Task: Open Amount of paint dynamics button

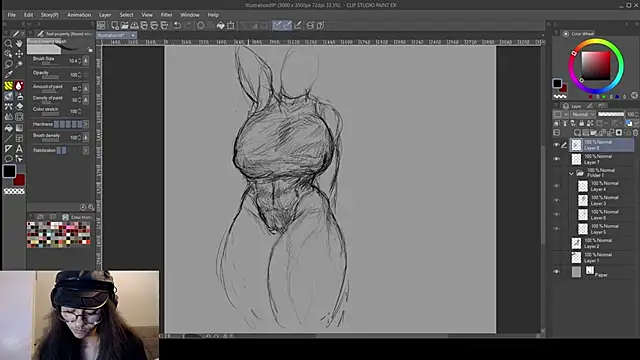Action: pos(86,88)
